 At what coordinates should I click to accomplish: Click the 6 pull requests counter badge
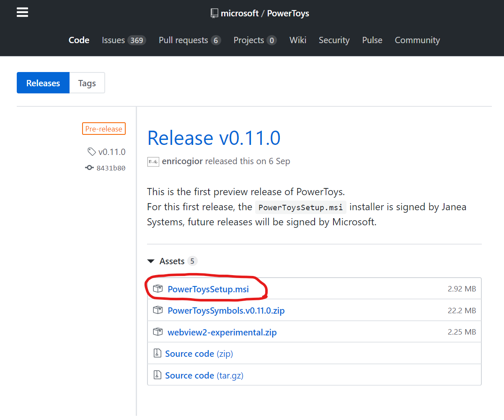[x=216, y=41]
